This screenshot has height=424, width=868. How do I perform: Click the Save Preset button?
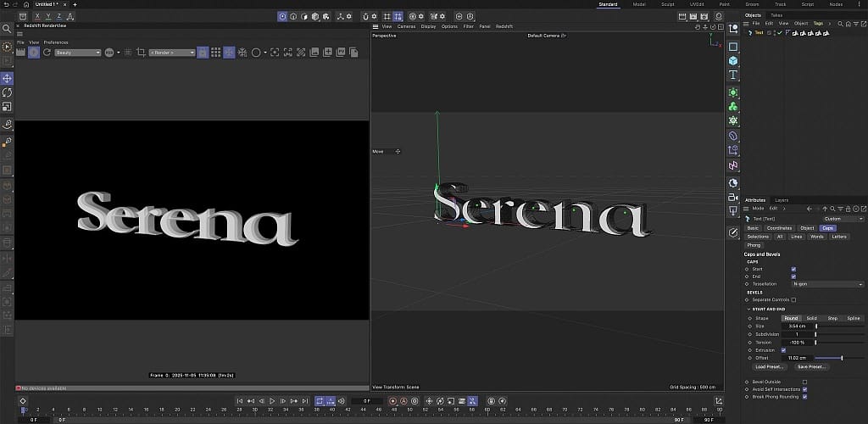811,367
